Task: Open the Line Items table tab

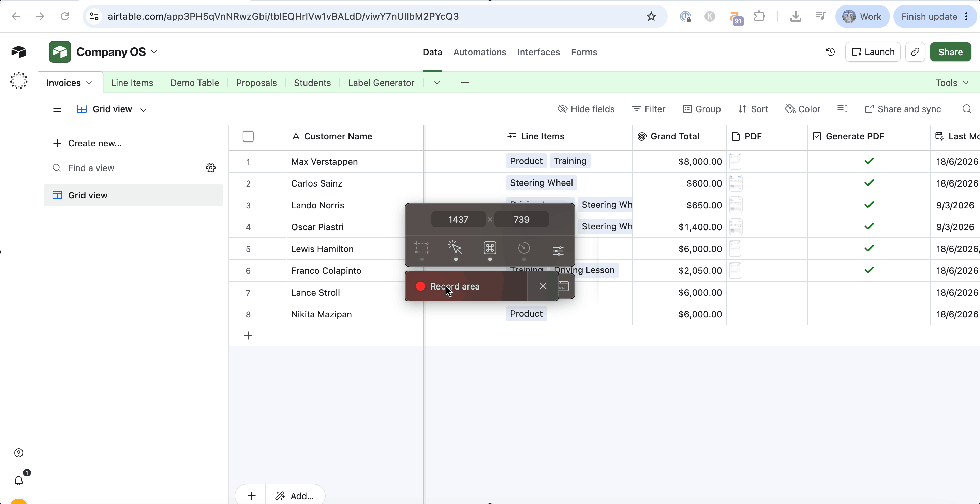Action: [x=132, y=83]
